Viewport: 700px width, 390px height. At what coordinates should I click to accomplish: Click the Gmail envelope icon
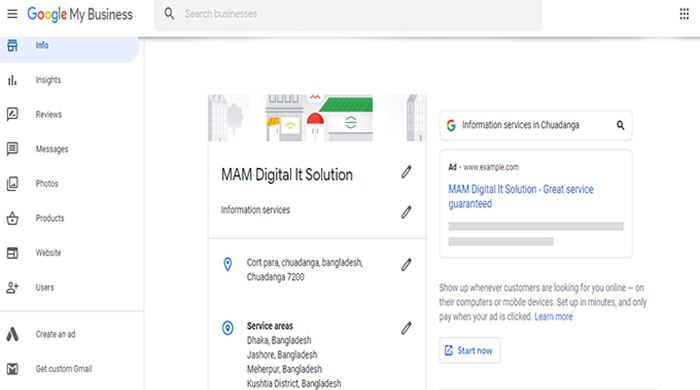point(12,369)
